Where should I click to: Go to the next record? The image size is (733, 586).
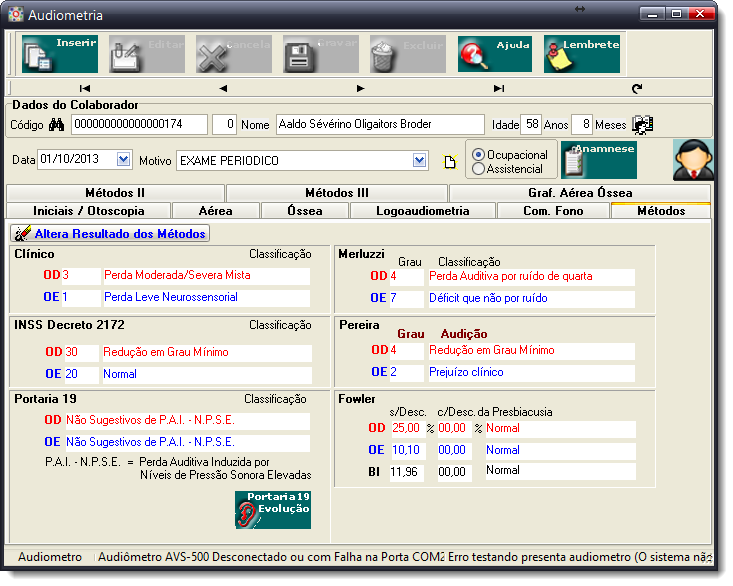pos(360,88)
